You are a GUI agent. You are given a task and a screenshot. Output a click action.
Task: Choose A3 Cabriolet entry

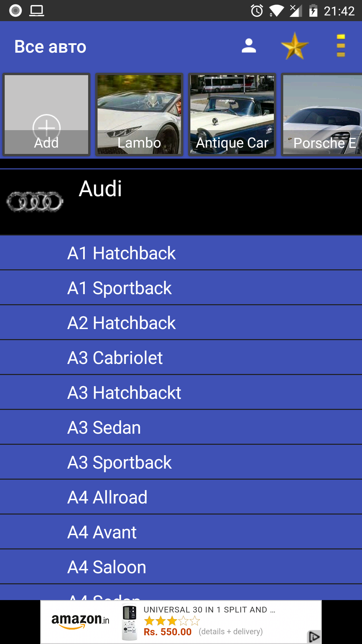click(181, 358)
